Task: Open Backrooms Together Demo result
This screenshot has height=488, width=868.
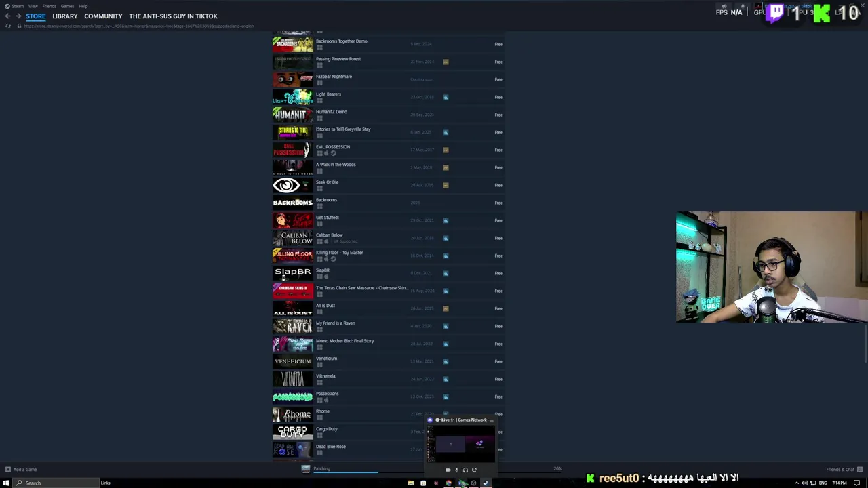Action: 388,44
